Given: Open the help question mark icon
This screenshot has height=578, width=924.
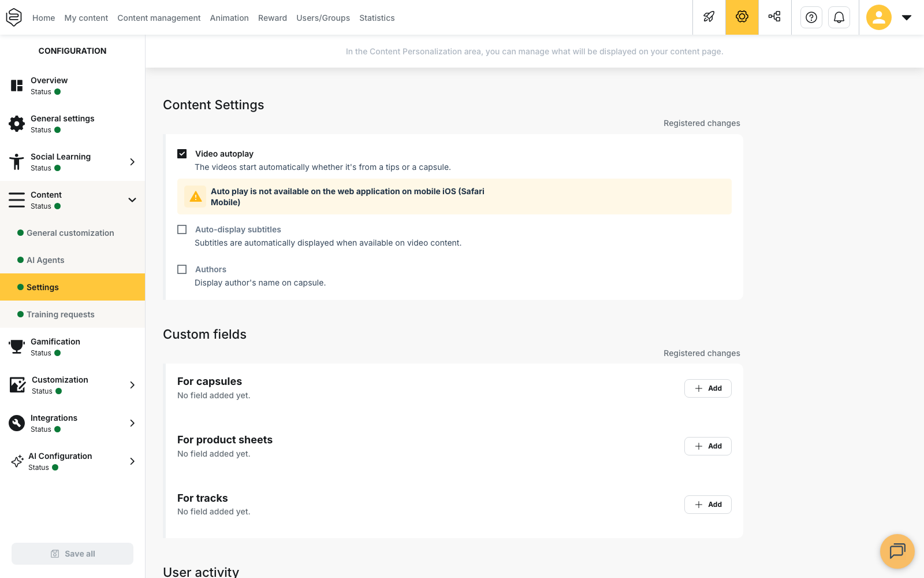Looking at the screenshot, I should [811, 17].
